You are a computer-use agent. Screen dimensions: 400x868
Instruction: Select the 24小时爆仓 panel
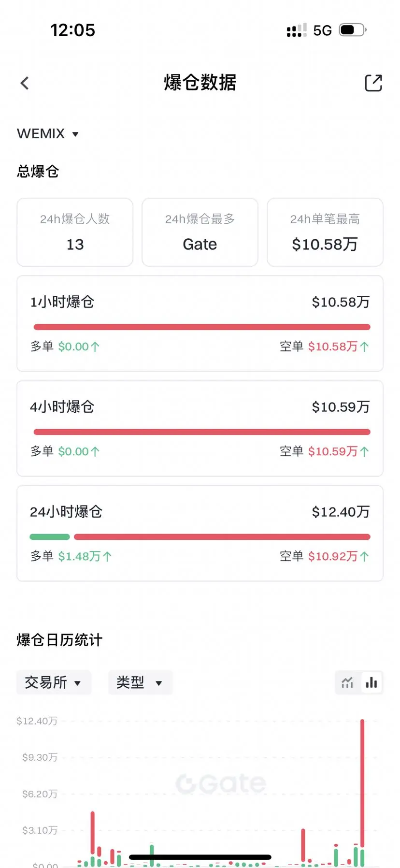200,533
